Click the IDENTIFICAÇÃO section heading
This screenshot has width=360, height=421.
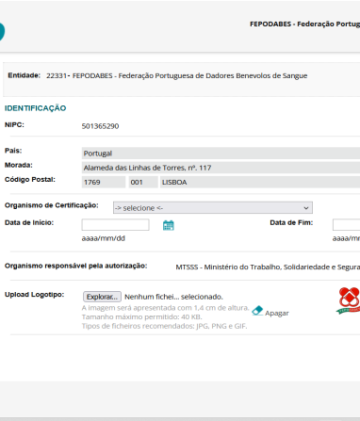(35, 108)
